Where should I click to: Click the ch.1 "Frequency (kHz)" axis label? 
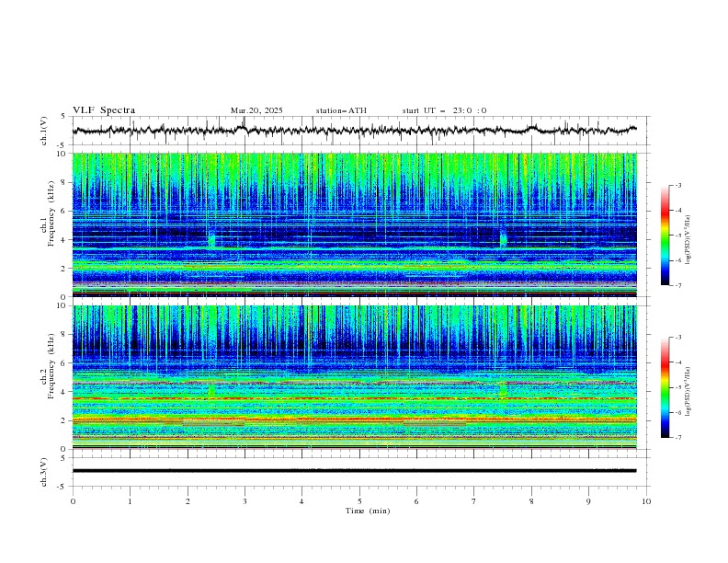(51, 213)
